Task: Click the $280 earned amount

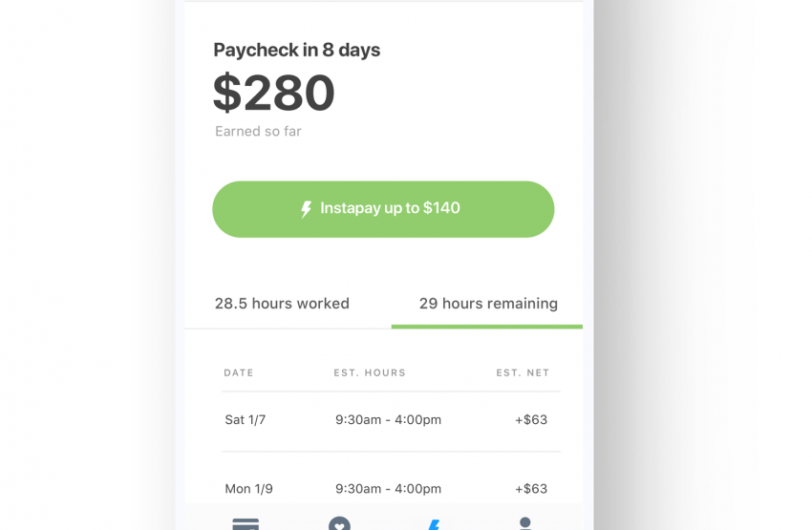Action: pos(274,93)
